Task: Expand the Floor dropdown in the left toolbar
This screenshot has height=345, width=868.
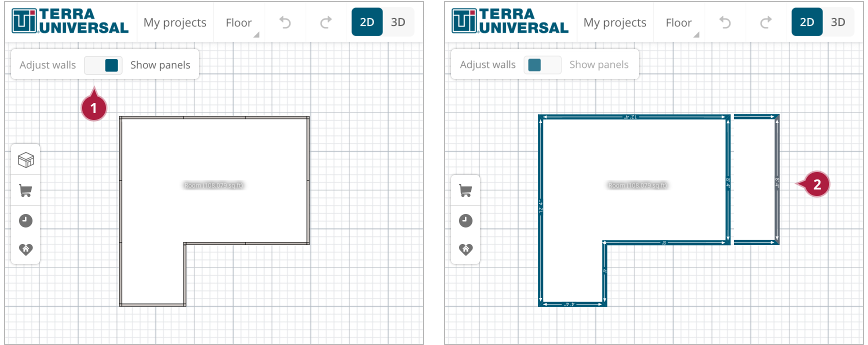Action: [x=239, y=22]
